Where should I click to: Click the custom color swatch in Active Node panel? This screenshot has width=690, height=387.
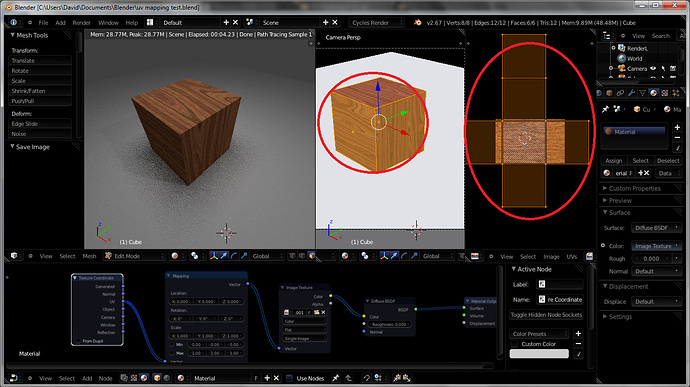[x=539, y=354]
